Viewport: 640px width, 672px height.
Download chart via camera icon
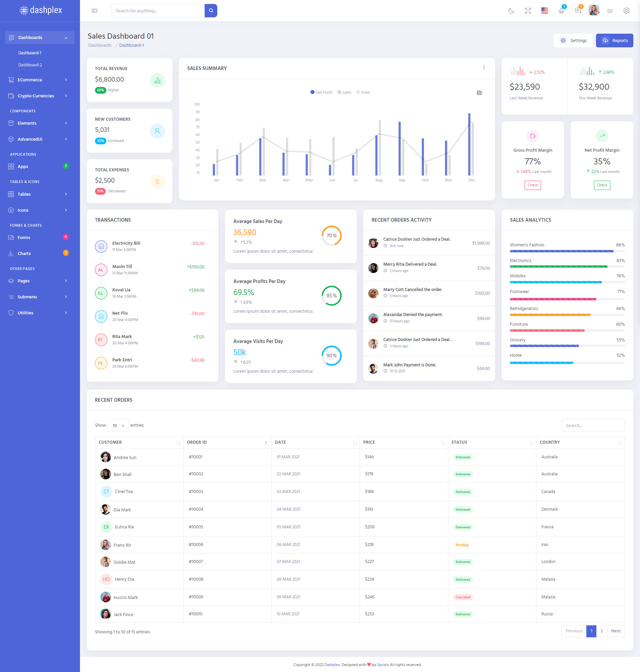(479, 93)
